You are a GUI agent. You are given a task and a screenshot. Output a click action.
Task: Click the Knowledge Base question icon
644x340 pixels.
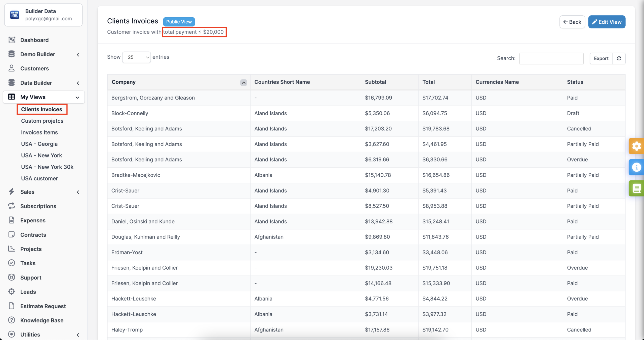[x=12, y=320]
